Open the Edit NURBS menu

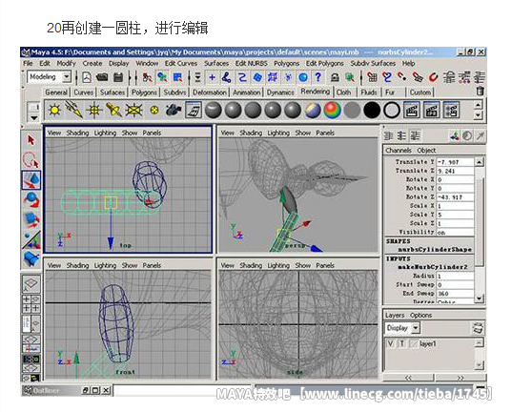pos(252,64)
